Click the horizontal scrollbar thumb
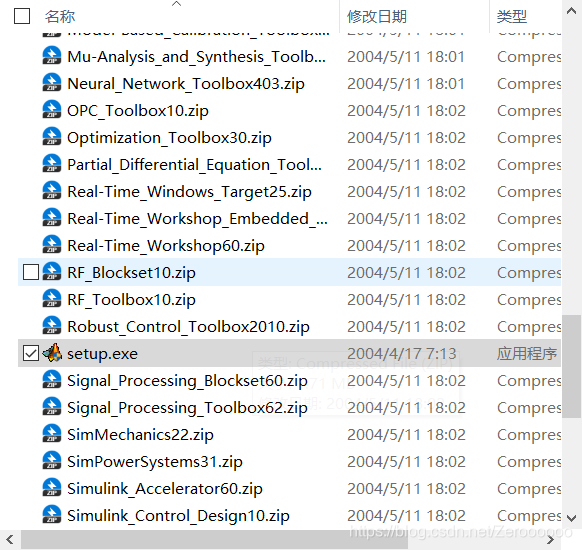 tap(214, 540)
